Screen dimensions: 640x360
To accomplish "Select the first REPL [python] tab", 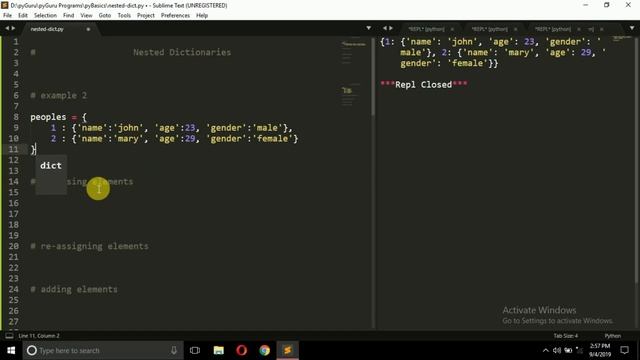I will point(427,29).
